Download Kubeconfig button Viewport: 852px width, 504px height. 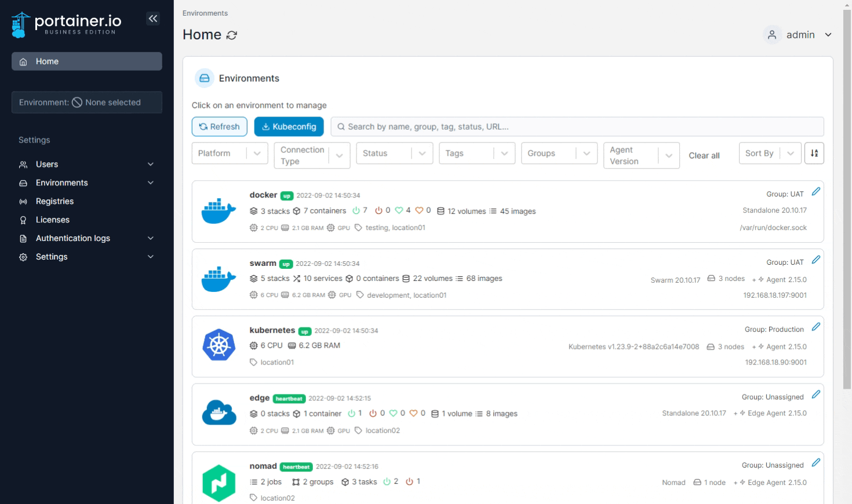(x=289, y=127)
